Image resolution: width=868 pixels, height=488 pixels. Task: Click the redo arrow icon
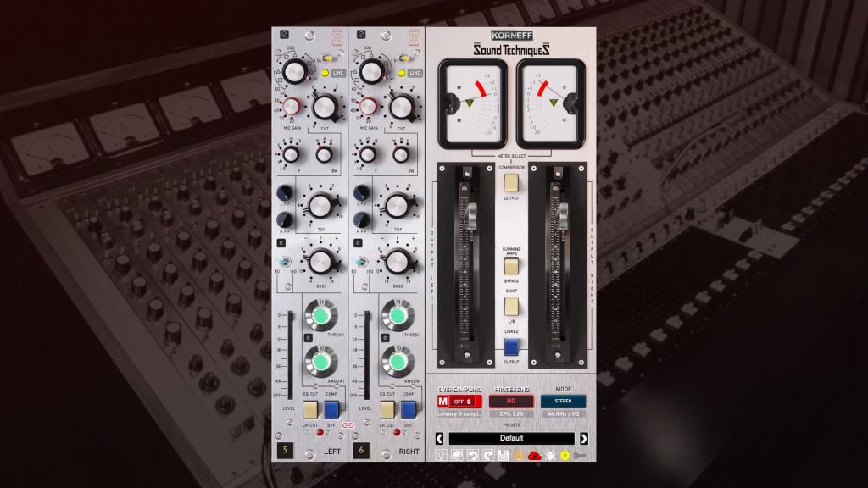pyautogui.click(x=487, y=455)
